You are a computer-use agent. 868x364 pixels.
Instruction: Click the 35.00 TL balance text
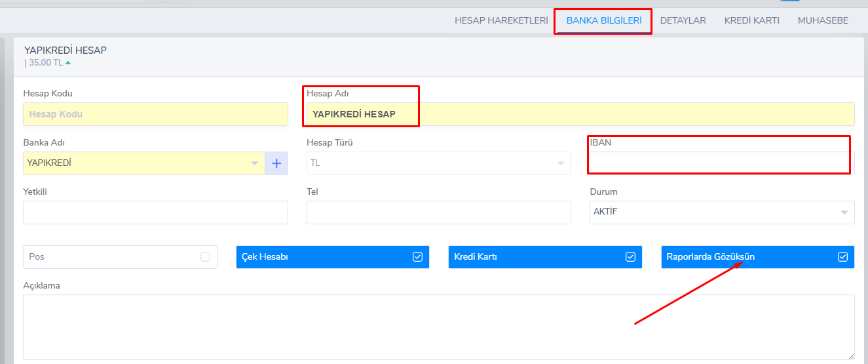46,63
